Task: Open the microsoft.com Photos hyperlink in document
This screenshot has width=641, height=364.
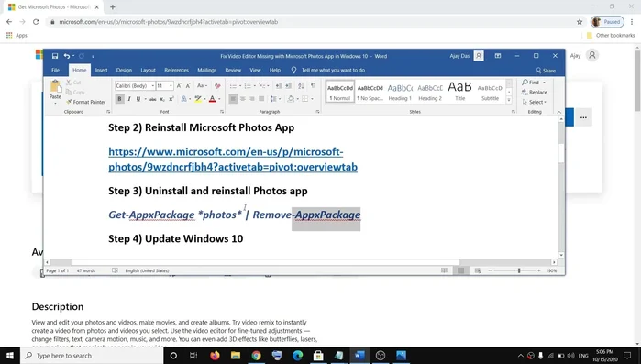Action: [233, 160]
